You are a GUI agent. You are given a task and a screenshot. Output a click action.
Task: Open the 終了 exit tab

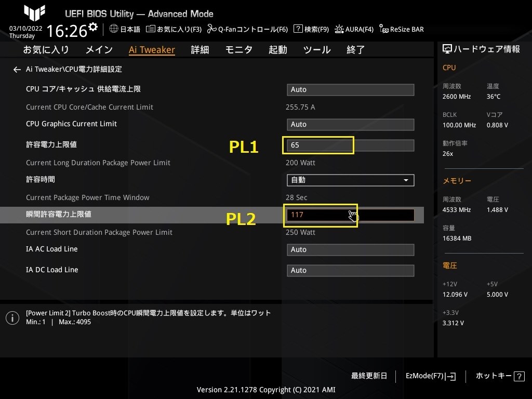pyautogui.click(x=355, y=50)
